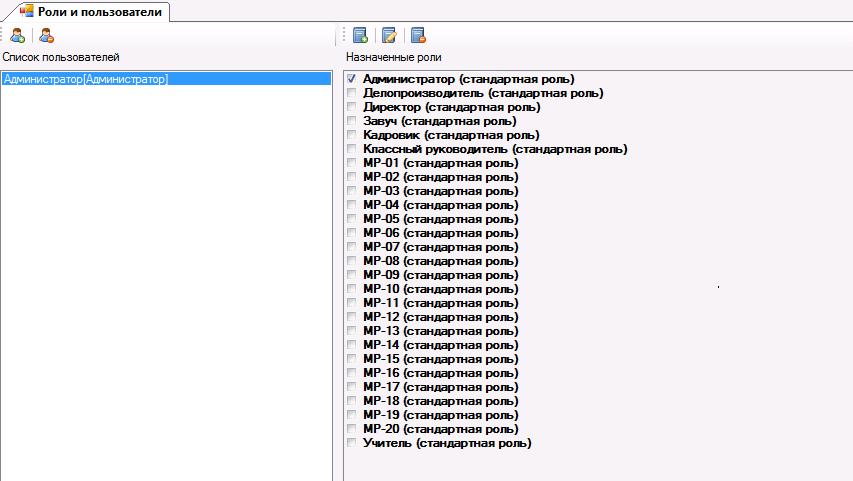
Task: Tick the МР-10 role checkbox
Action: tap(351, 289)
